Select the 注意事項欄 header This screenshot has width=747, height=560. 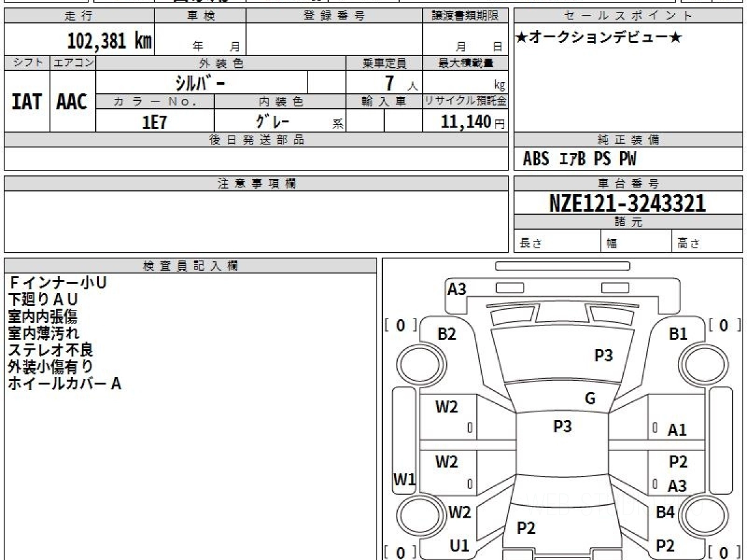coord(256,184)
